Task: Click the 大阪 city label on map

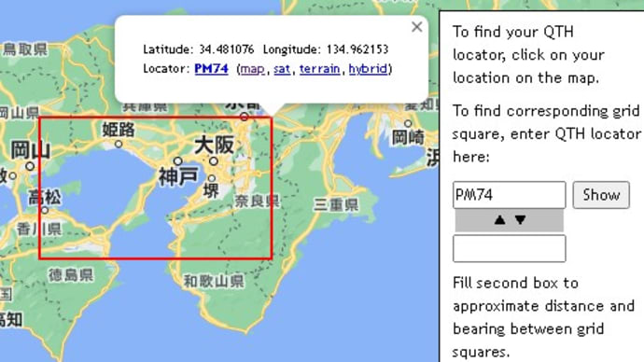Action: (x=214, y=145)
